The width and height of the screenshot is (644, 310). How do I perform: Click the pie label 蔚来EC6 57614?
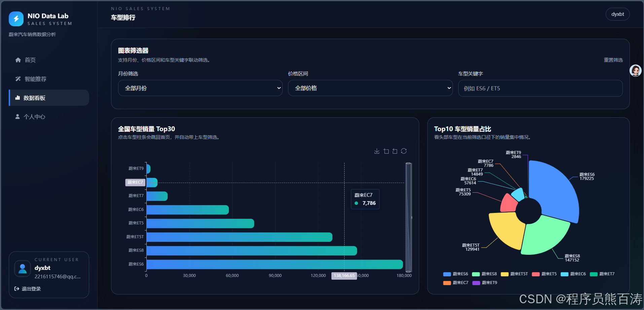[x=468, y=181]
